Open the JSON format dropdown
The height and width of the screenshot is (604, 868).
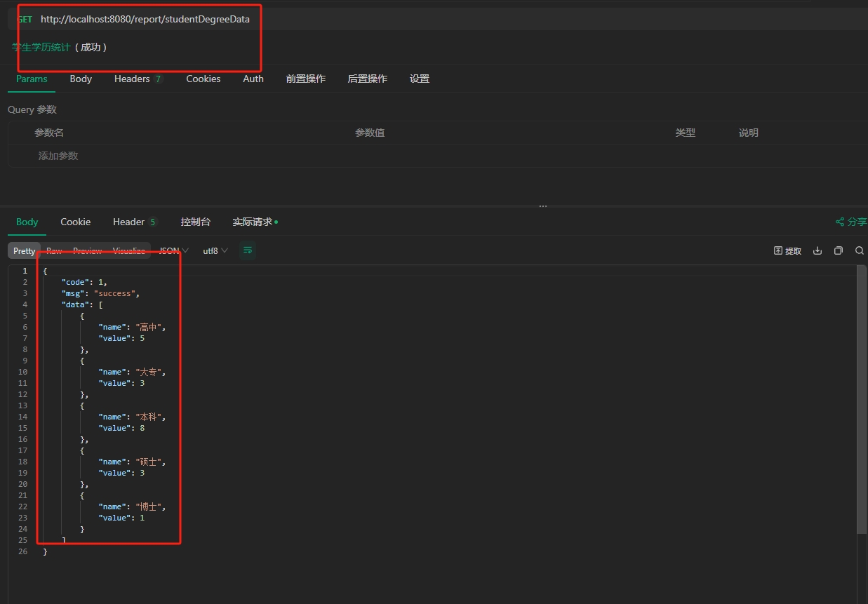pyautogui.click(x=173, y=250)
